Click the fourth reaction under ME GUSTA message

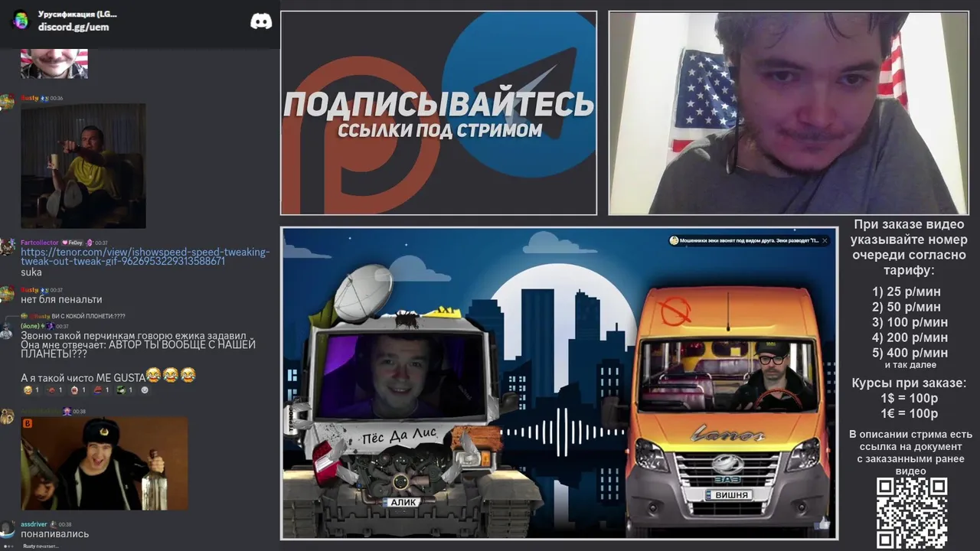(100, 390)
